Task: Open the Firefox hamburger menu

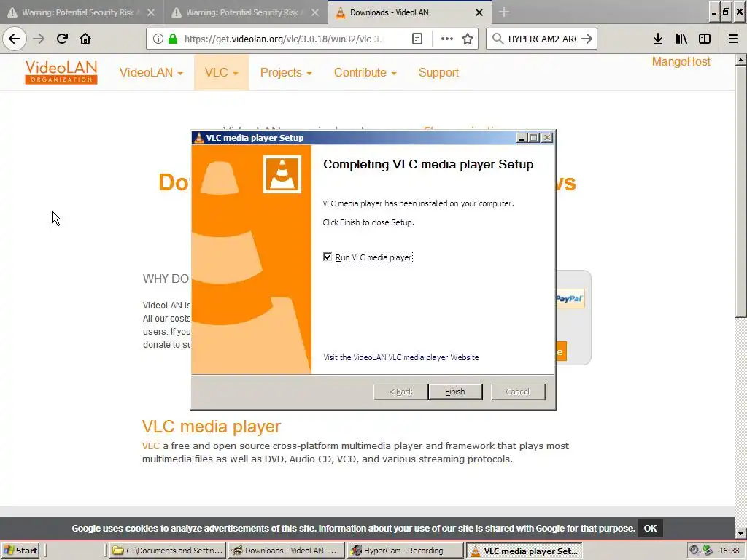Action: coord(733,39)
